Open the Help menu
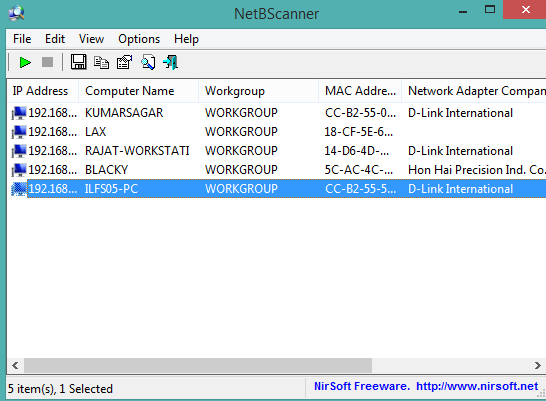Screen dimensions: 546x401 186,39
